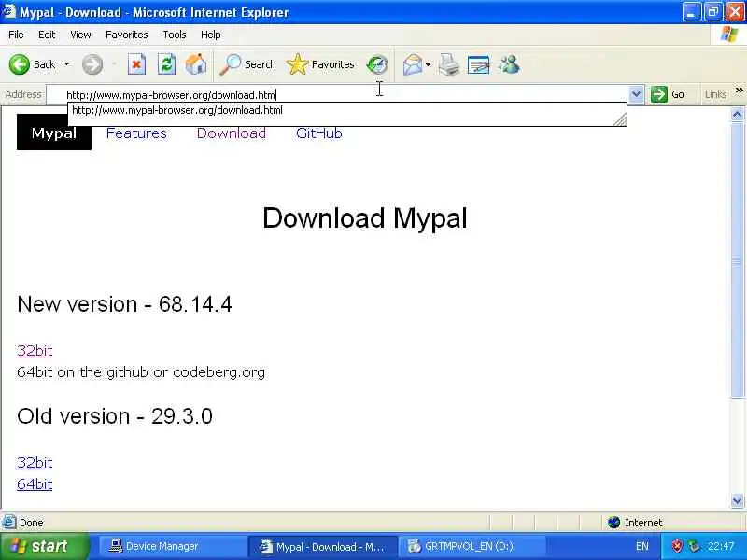This screenshot has height=560, width=747.
Task: Switch to Mypal - Download taskbar button
Action: pyautogui.click(x=321, y=547)
